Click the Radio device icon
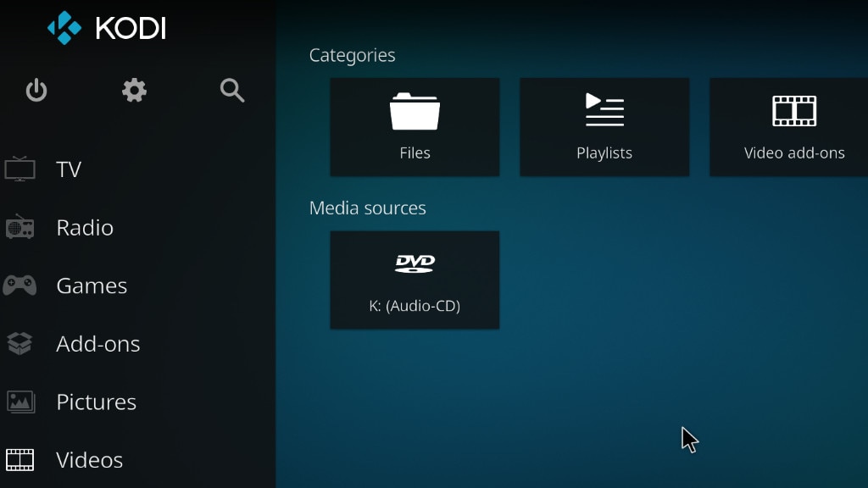868x488 pixels. pyautogui.click(x=19, y=227)
